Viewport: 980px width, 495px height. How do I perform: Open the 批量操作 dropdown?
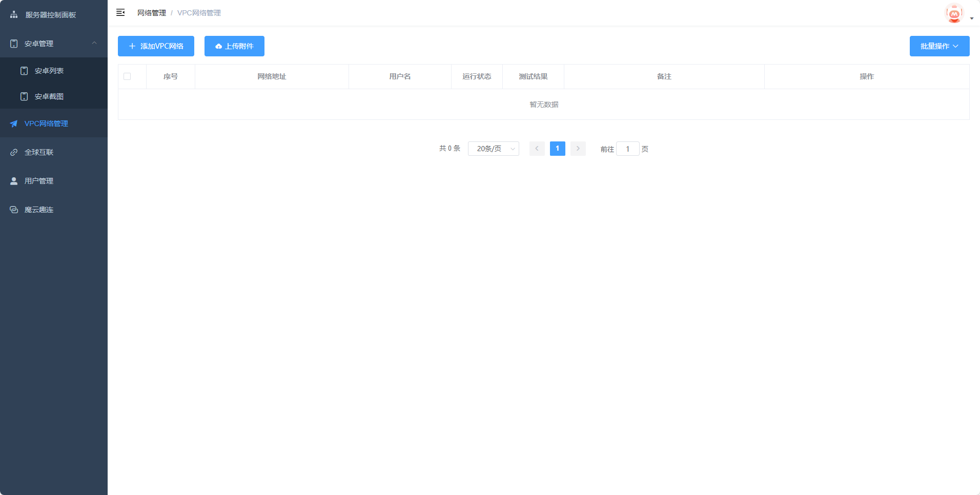(x=939, y=46)
